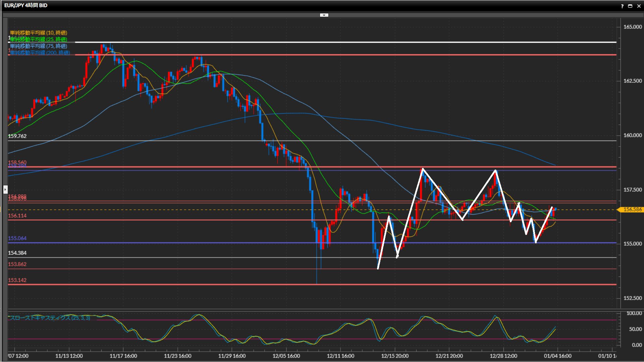Select the 154.384 white horizontal line label
Screen dimensions: 644x362
point(17,253)
